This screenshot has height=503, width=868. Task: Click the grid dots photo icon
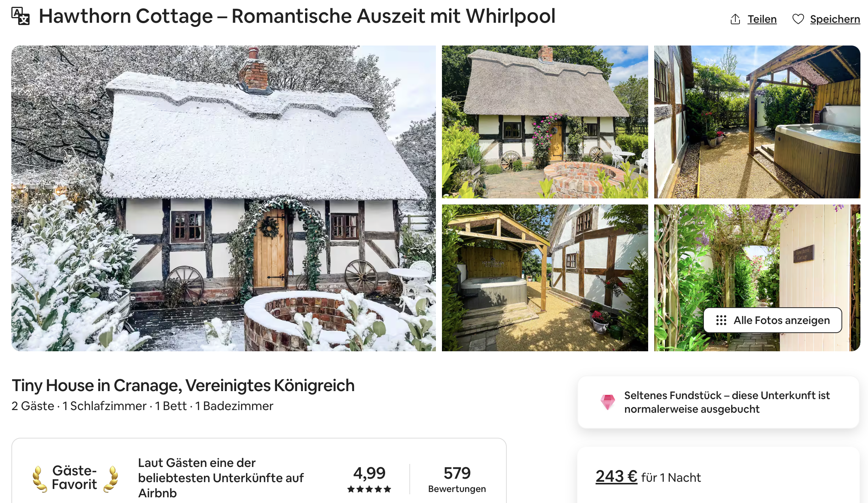click(x=721, y=320)
